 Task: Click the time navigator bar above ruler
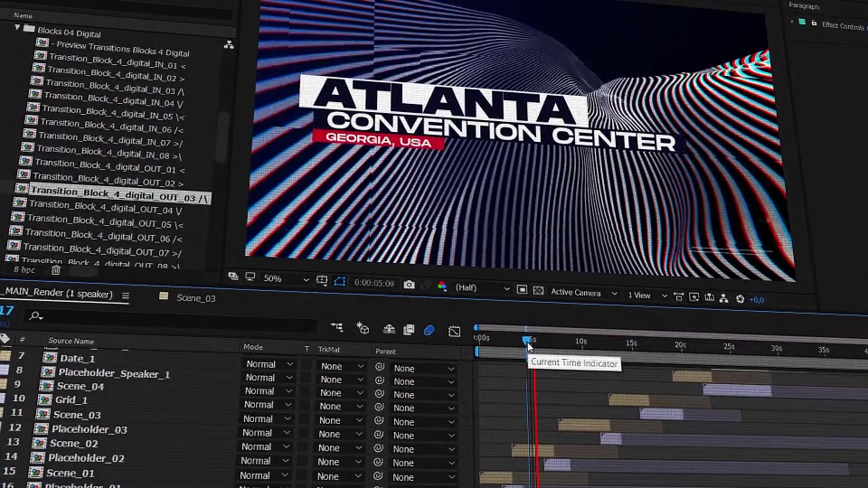pyautogui.click(x=670, y=333)
